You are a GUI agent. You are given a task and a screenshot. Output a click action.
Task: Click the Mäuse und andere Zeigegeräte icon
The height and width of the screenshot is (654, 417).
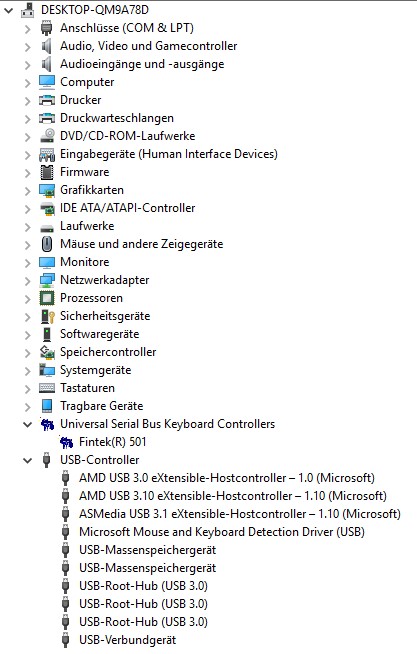click(x=47, y=244)
